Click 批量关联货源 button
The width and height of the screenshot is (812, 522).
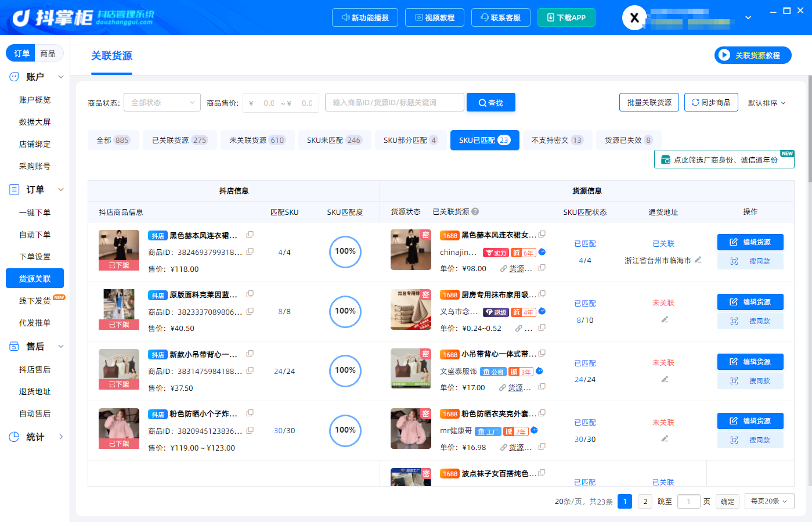click(x=649, y=102)
